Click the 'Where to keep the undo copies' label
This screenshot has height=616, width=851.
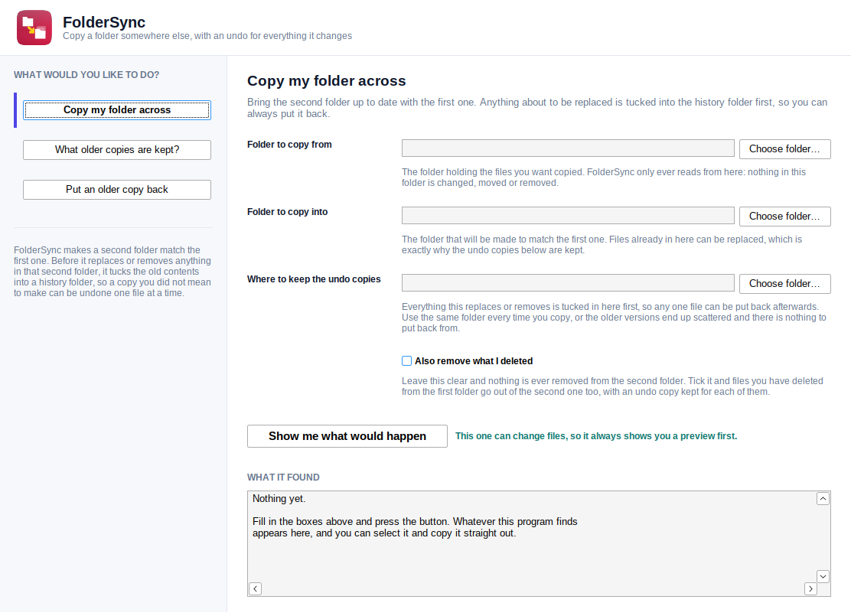pyautogui.click(x=314, y=279)
